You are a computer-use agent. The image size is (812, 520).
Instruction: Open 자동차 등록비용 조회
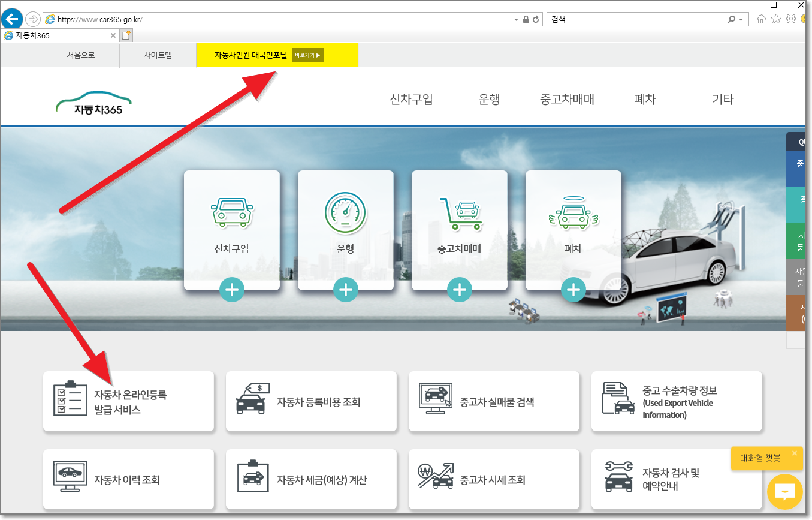311,401
